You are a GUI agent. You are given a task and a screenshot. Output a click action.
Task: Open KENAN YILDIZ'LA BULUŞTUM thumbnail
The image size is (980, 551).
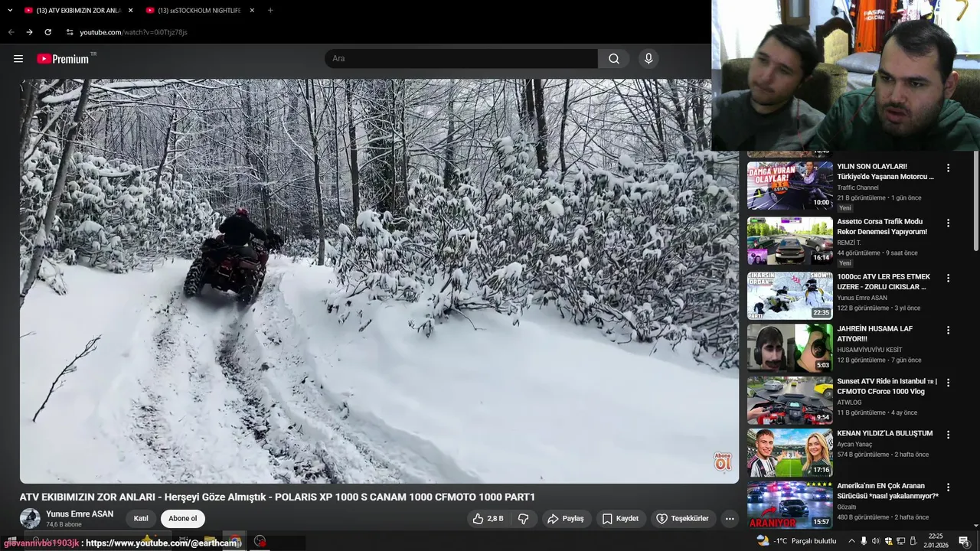[x=789, y=452]
